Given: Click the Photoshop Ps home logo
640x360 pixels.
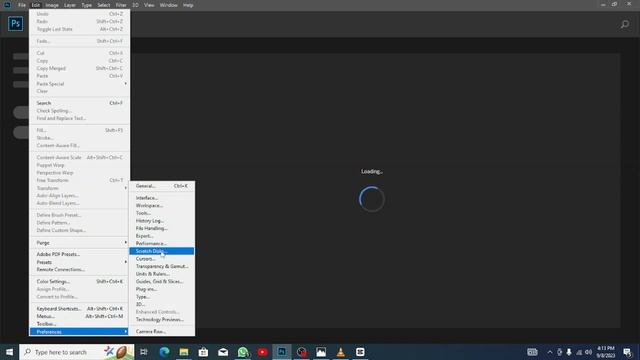Looking at the screenshot, I should click(16, 24).
